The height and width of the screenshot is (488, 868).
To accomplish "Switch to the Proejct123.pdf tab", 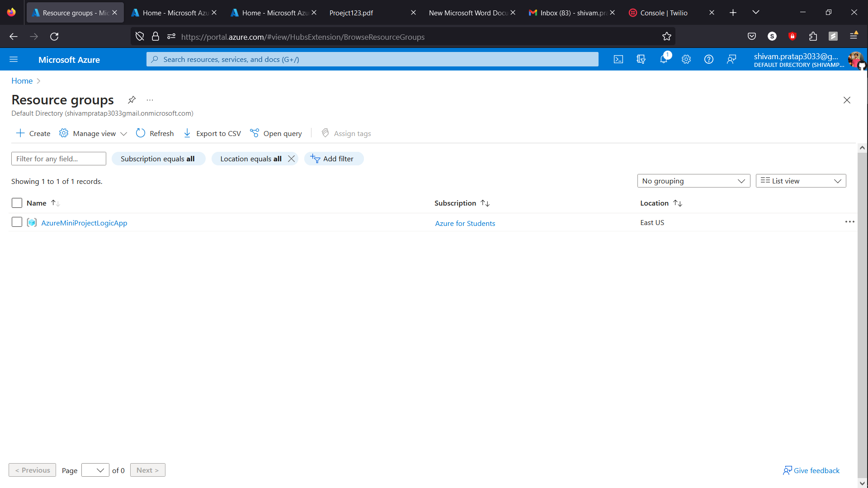I will coord(351,12).
